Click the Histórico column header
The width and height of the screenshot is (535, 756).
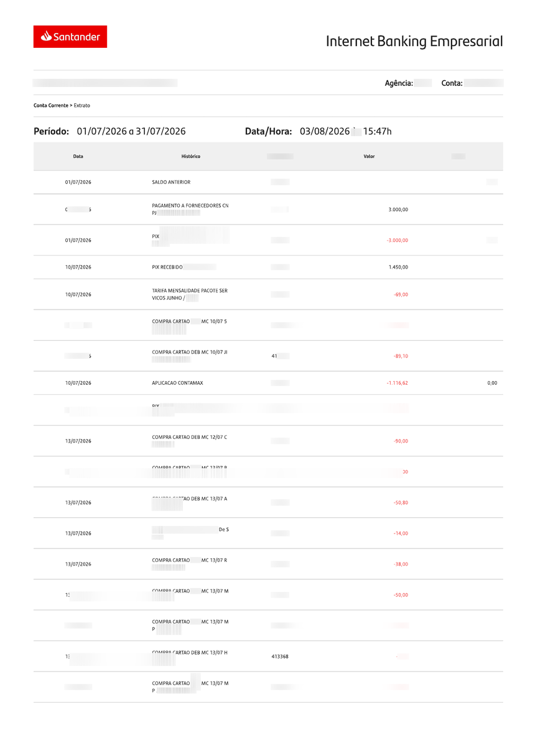pos(191,157)
